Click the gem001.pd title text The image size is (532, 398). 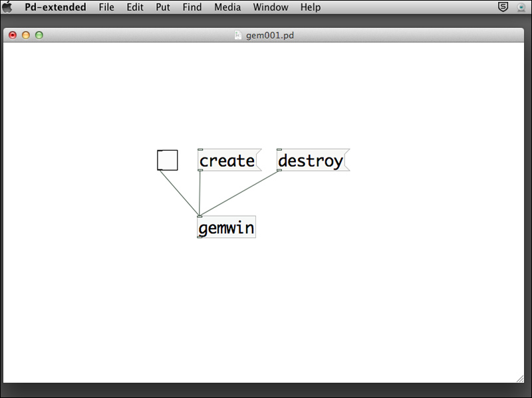270,35
